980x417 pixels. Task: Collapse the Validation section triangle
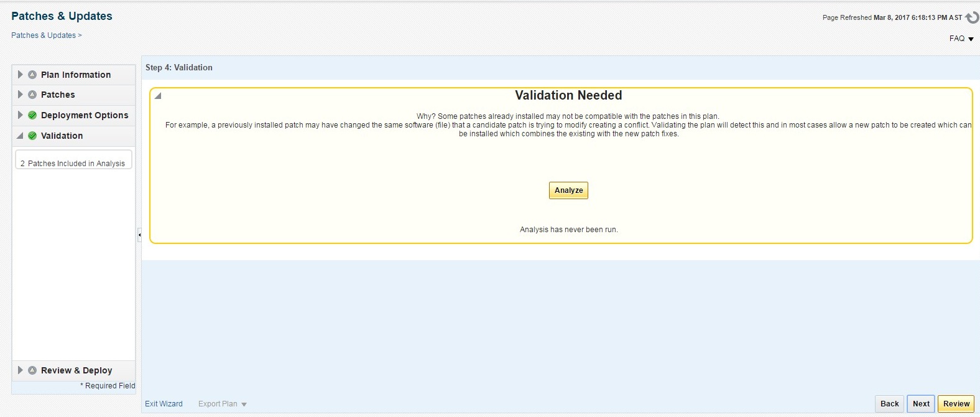coord(20,136)
